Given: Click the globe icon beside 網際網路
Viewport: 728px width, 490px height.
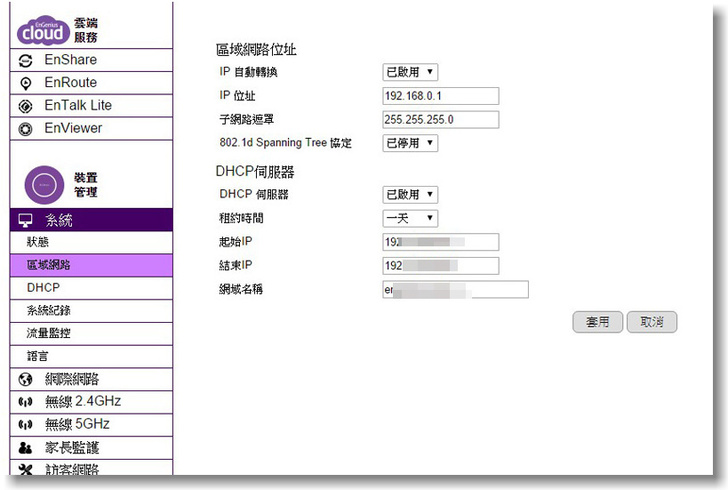Looking at the screenshot, I should tap(26, 379).
